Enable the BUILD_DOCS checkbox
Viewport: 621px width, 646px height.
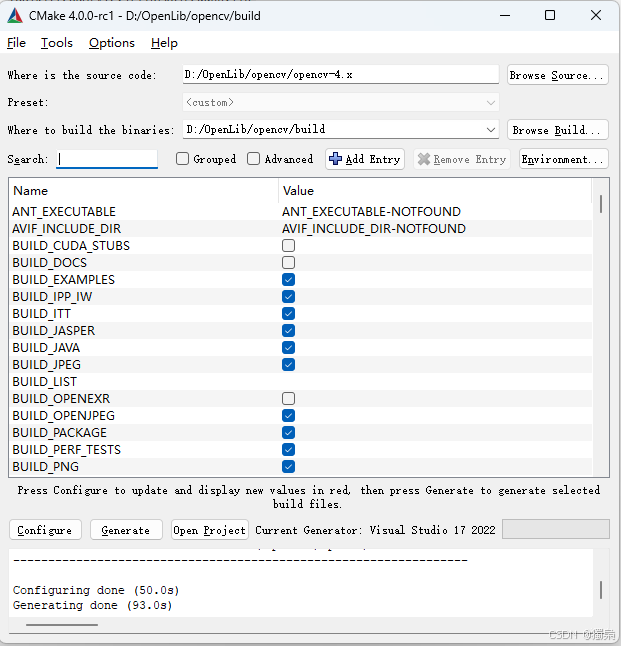point(288,262)
